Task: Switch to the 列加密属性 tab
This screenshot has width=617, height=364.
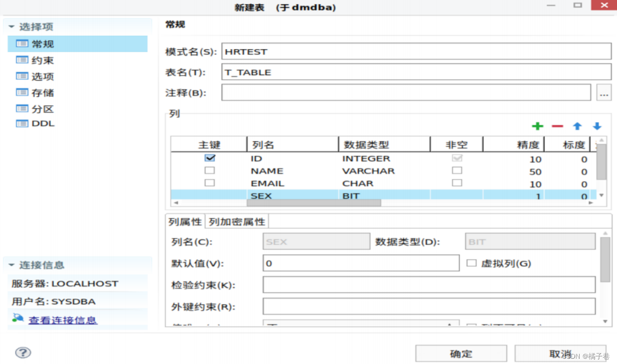Action: click(237, 222)
